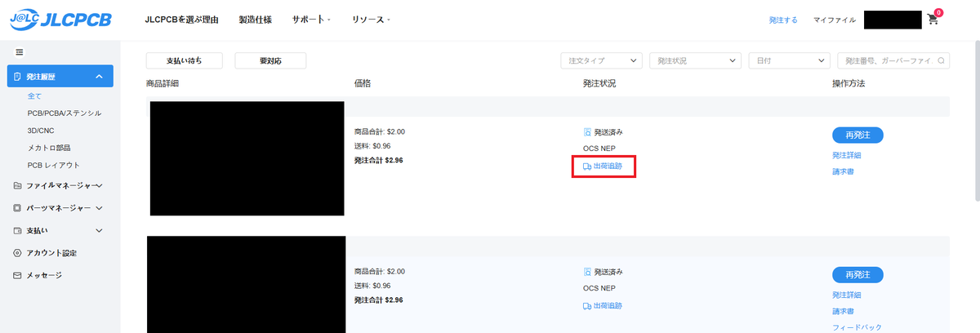Image resolution: width=980 pixels, height=333 pixels.
Task: Open メッセージ in sidebar
Action: click(44, 276)
